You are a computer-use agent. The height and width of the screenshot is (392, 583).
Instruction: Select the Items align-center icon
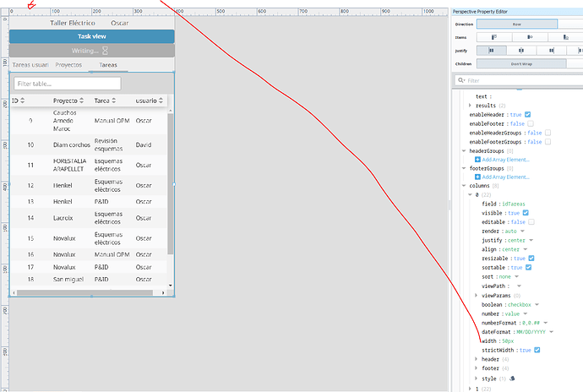[530, 37]
